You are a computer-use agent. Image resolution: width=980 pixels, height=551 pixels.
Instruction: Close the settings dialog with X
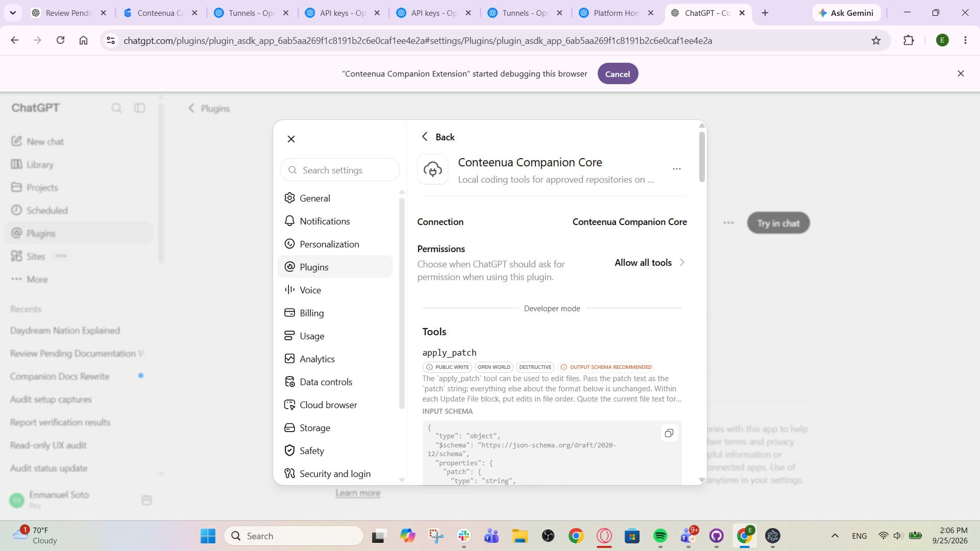click(291, 139)
